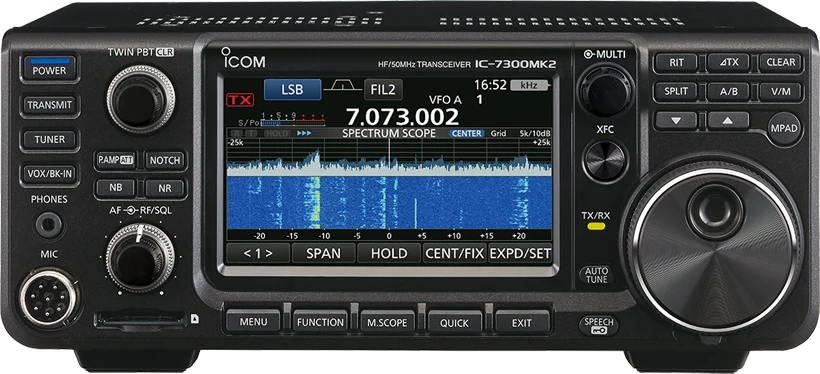Toggle the ⊿TX button
This screenshot has height=374, width=820.
point(728,63)
